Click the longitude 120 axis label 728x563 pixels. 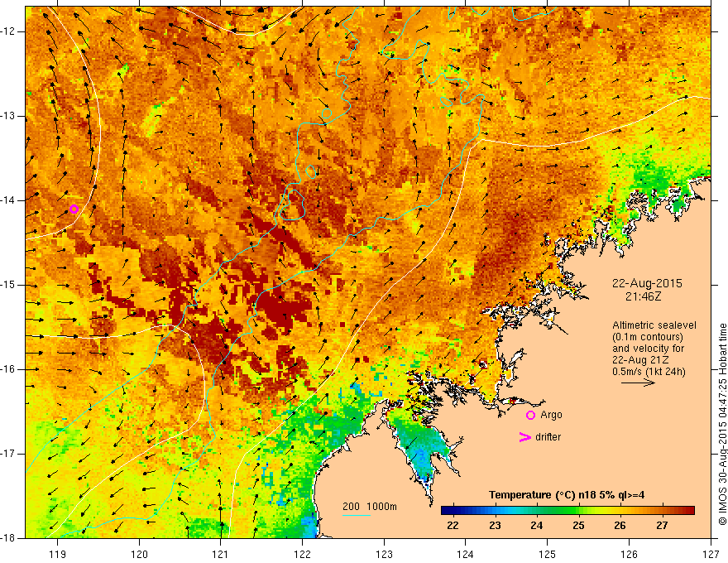(139, 554)
